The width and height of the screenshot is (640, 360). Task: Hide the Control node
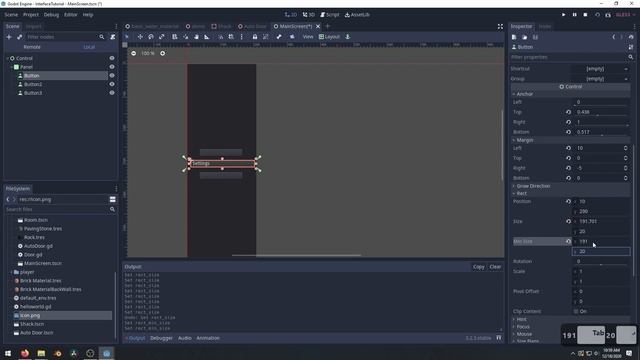click(x=112, y=58)
